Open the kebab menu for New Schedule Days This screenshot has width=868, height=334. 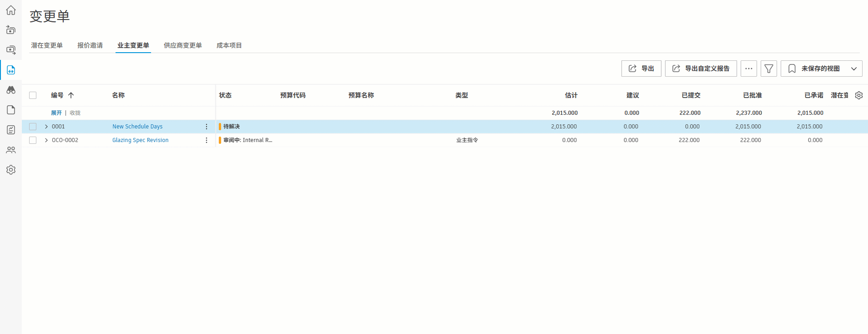pos(206,127)
